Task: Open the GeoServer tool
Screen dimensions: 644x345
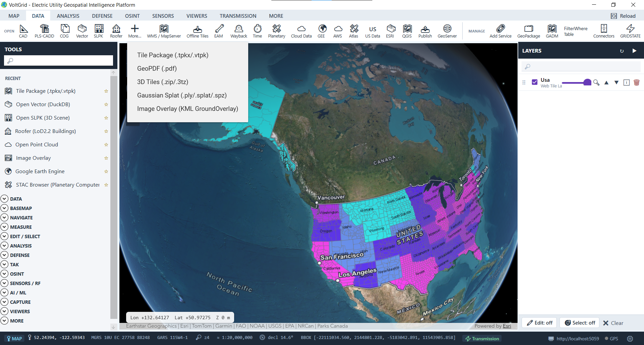Action: coord(447,31)
